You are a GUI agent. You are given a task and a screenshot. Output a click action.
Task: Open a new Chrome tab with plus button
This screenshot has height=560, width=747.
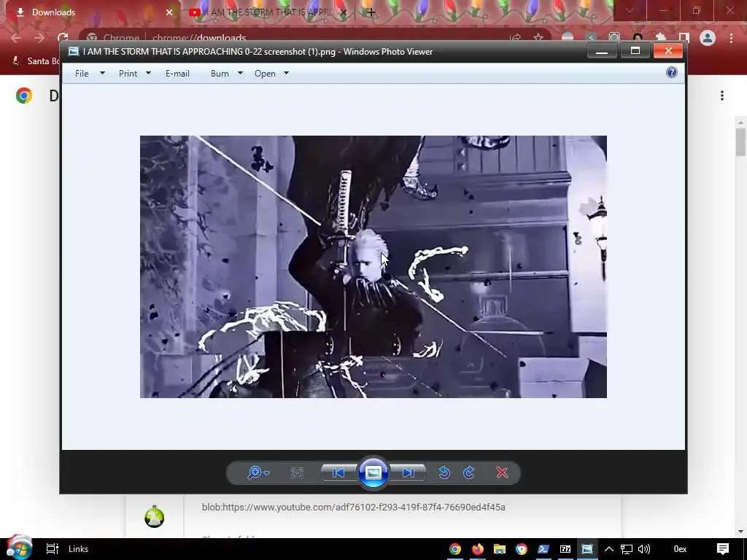click(371, 12)
